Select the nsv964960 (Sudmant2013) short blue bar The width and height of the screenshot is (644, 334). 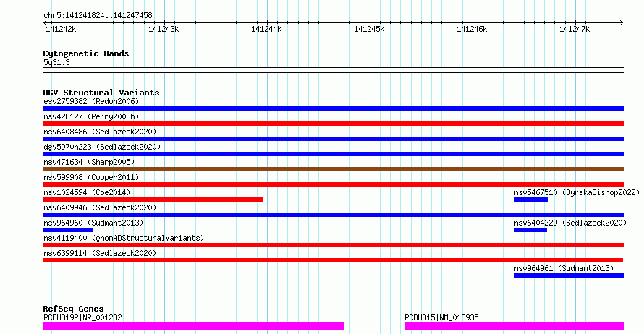click(68, 230)
